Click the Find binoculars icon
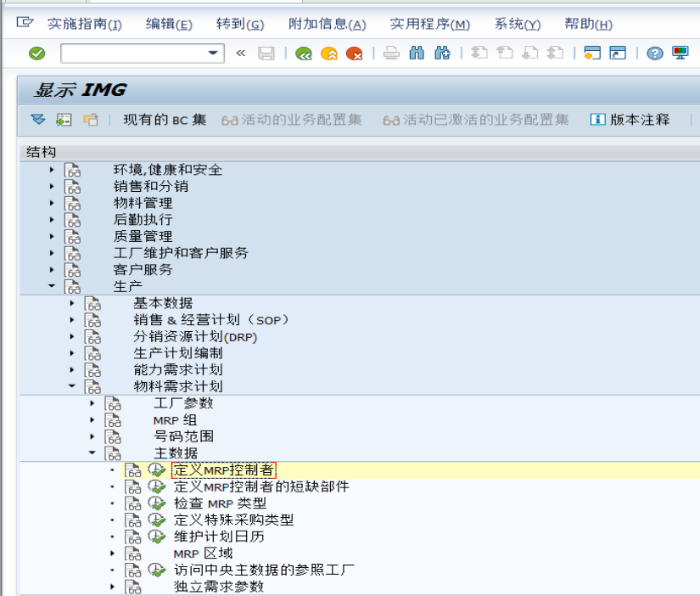Screen dimensions: 700x596 point(417,53)
